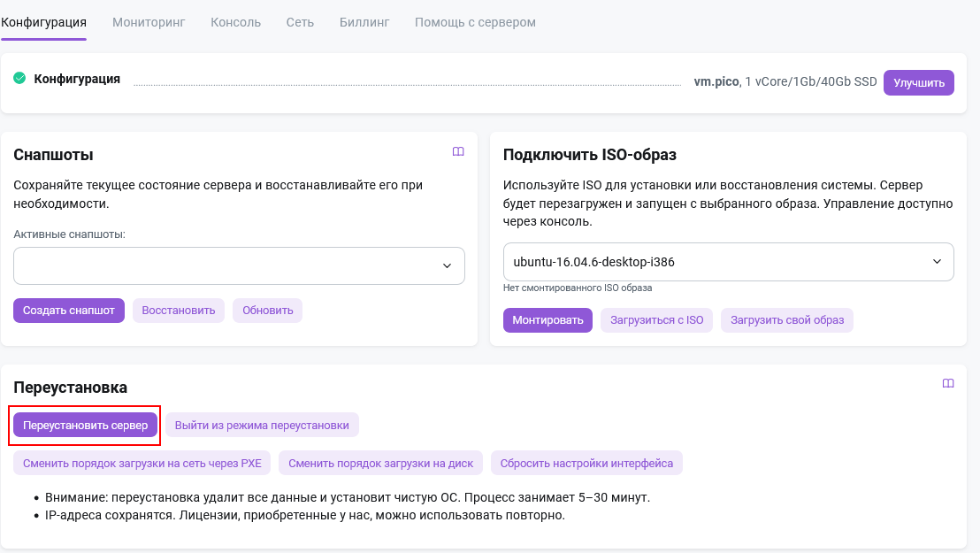Upload an image via Загрузить свой образ
This screenshot has width=980, height=553.
786,320
